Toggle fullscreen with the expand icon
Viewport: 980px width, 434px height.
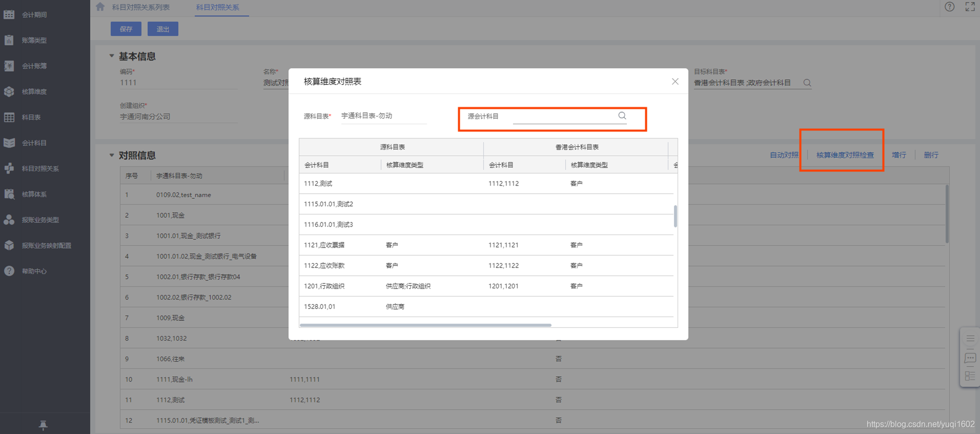point(970,7)
